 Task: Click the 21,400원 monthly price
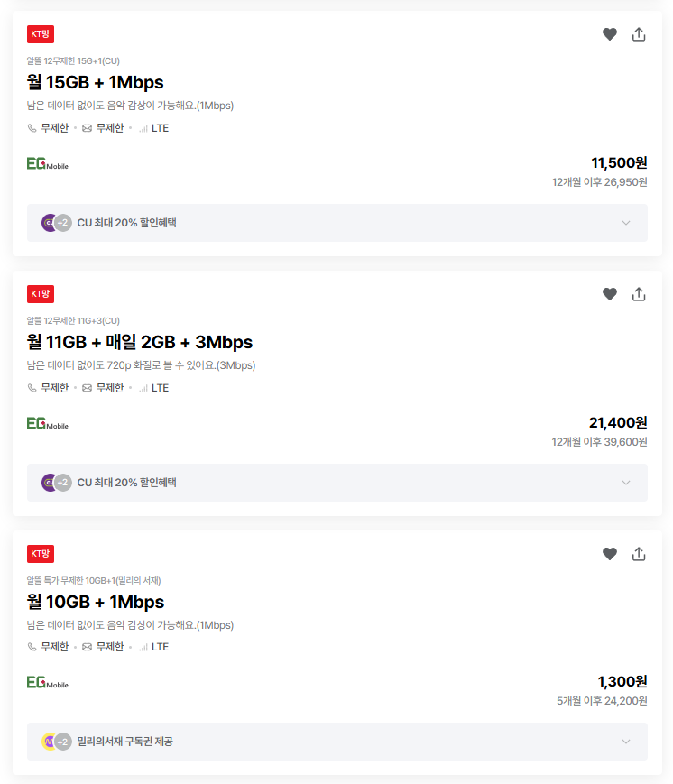[618, 422]
